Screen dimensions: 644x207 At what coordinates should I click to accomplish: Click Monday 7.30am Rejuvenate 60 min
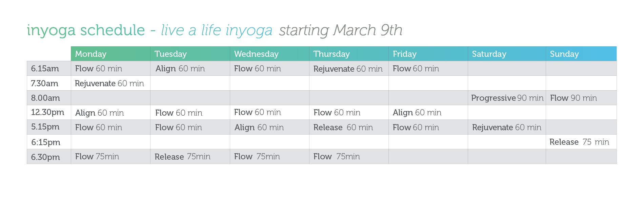tap(109, 84)
